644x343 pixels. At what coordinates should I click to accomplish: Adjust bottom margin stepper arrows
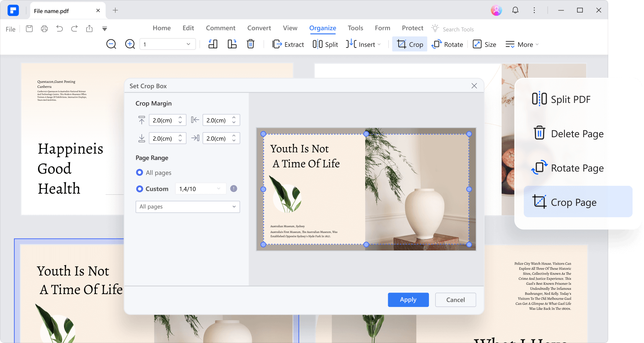pos(180,138)
